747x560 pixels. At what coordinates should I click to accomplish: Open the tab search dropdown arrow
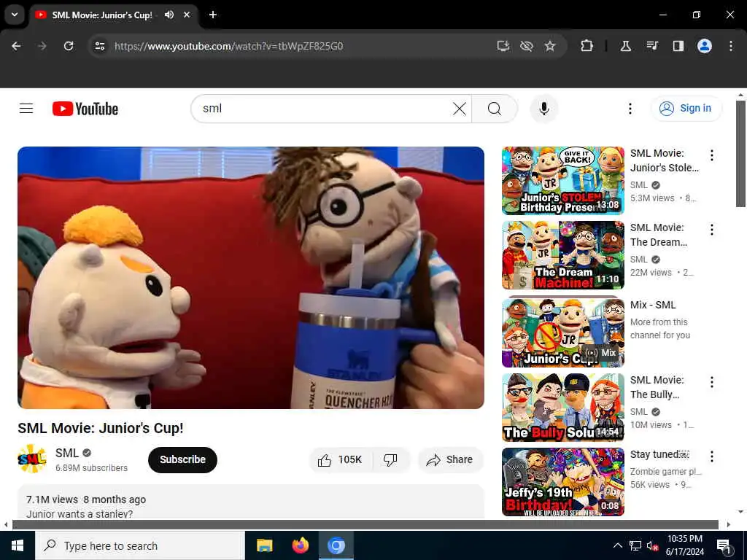point(15,15)
